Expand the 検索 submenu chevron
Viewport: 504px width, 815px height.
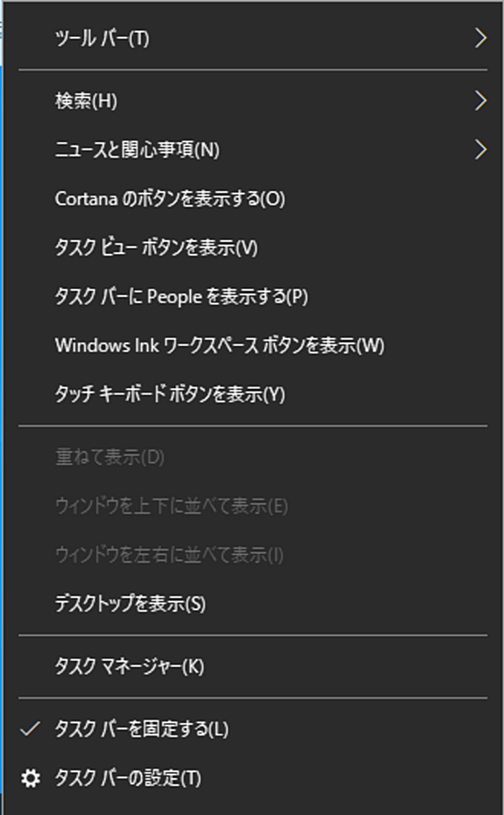click(481, 101)
